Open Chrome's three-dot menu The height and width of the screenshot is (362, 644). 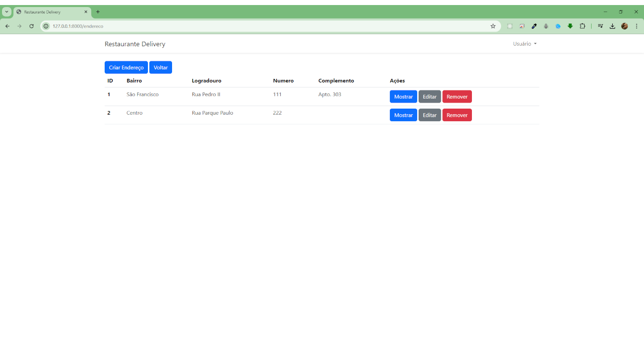point(636,26)
